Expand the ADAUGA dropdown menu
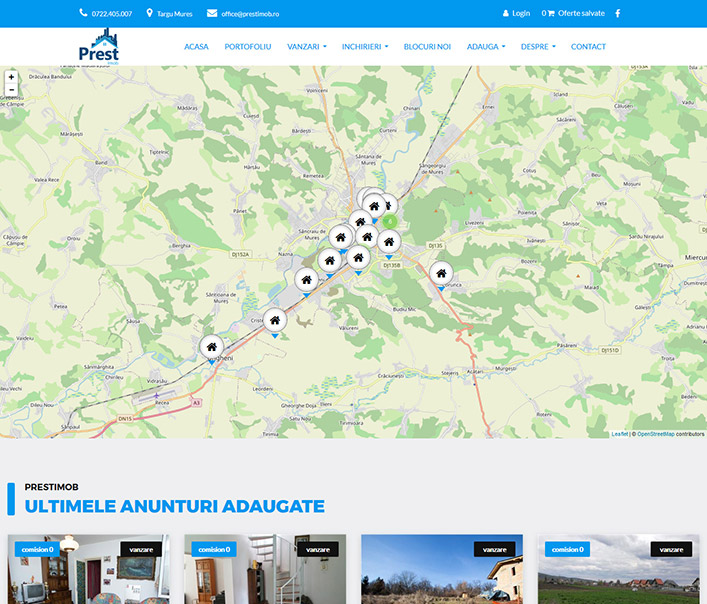Image resolution: width=707 pixels, height=604 pixels. pos(486,46)
